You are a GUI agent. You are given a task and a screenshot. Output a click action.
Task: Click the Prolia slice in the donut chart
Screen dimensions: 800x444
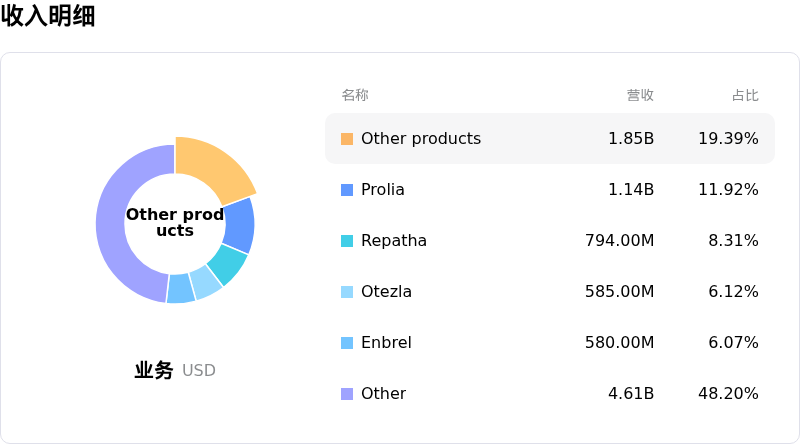[x=239, y=224]
